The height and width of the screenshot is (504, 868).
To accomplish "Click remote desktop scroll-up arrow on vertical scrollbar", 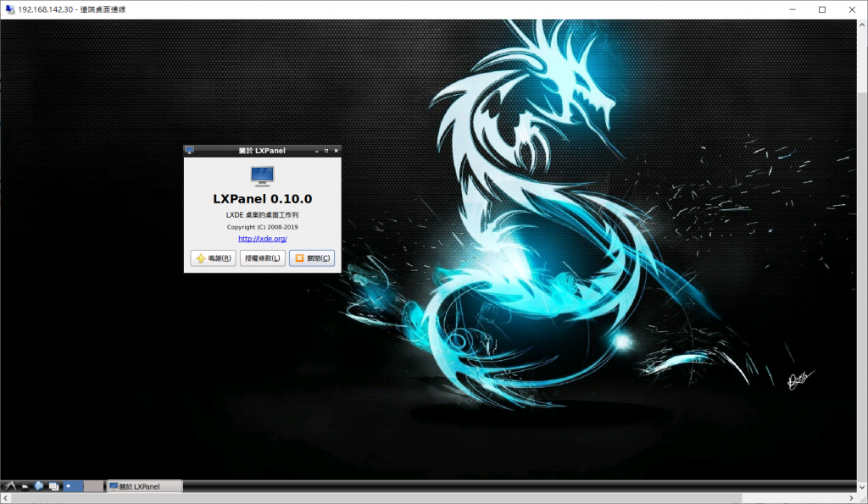I will click(862, 25).
